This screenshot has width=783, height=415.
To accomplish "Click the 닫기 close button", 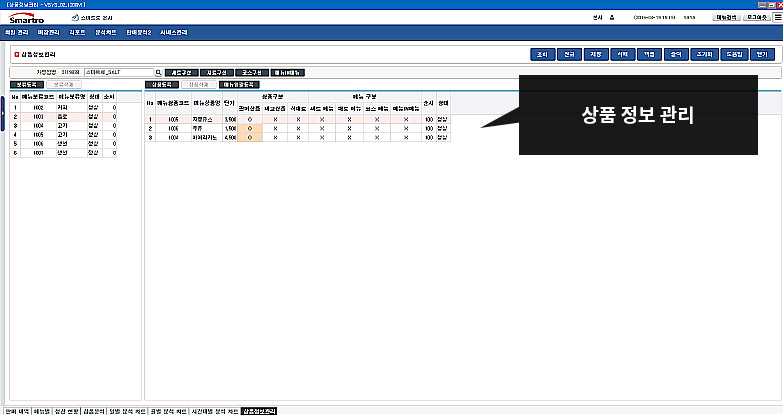I will [x=762, y=54].
